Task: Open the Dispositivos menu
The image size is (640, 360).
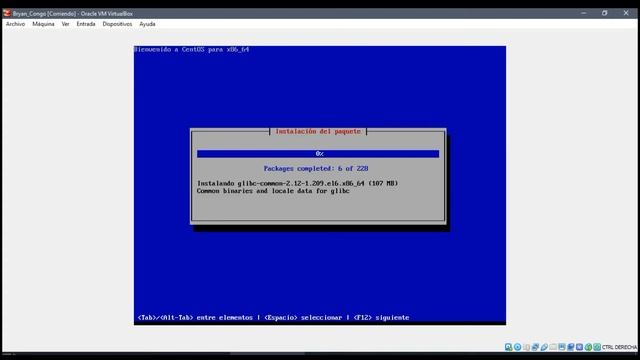Action: [x=117, y=24]
